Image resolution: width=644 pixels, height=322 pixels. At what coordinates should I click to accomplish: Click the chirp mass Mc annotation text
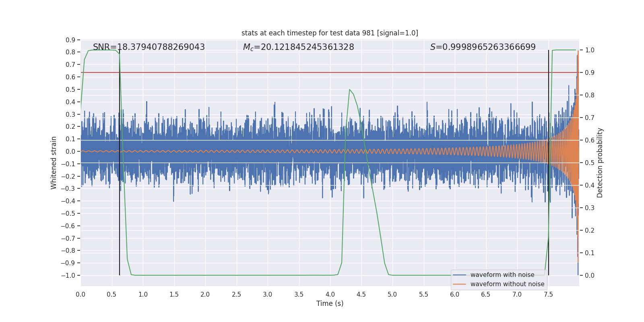click(298, 47)
